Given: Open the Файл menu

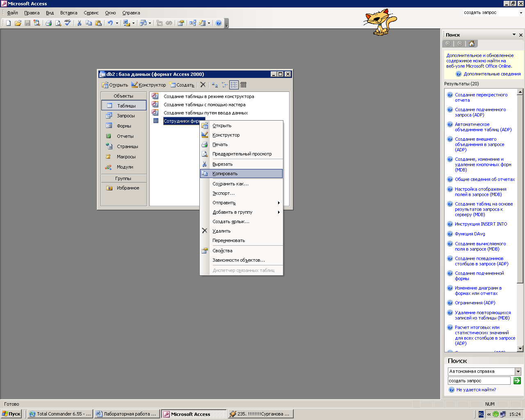Looking at the screenshot, I should [x=12, y=13].
